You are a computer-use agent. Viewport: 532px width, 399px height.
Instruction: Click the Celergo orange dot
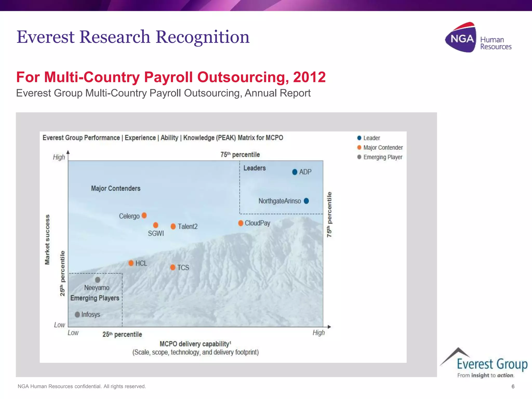click(x=144, y=215)
